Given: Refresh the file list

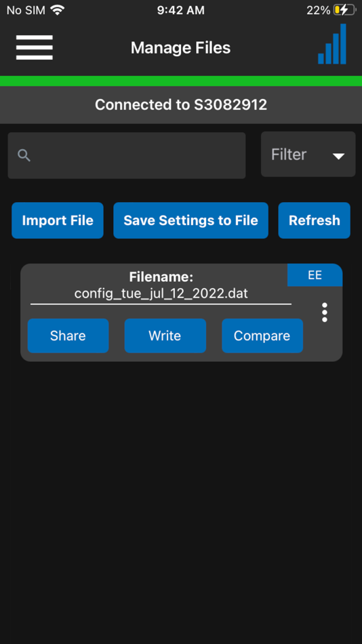Looking at the screenshot, I should point(315,220).
